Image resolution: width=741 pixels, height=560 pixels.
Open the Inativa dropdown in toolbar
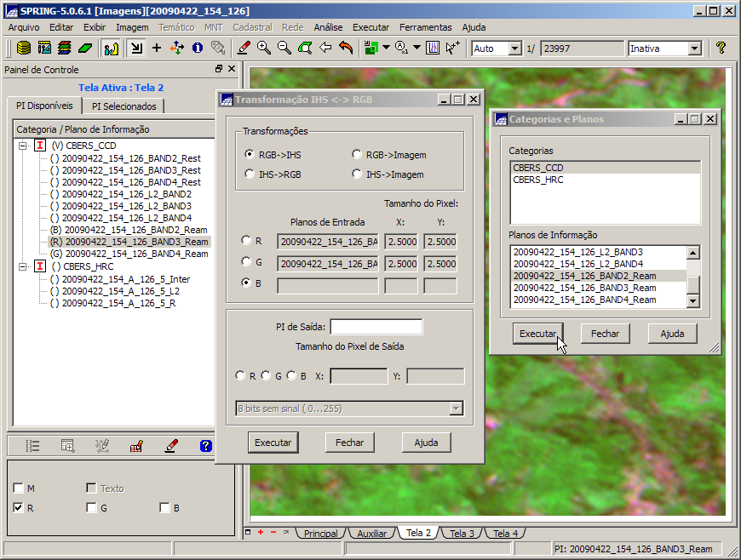tap(694, 49)
